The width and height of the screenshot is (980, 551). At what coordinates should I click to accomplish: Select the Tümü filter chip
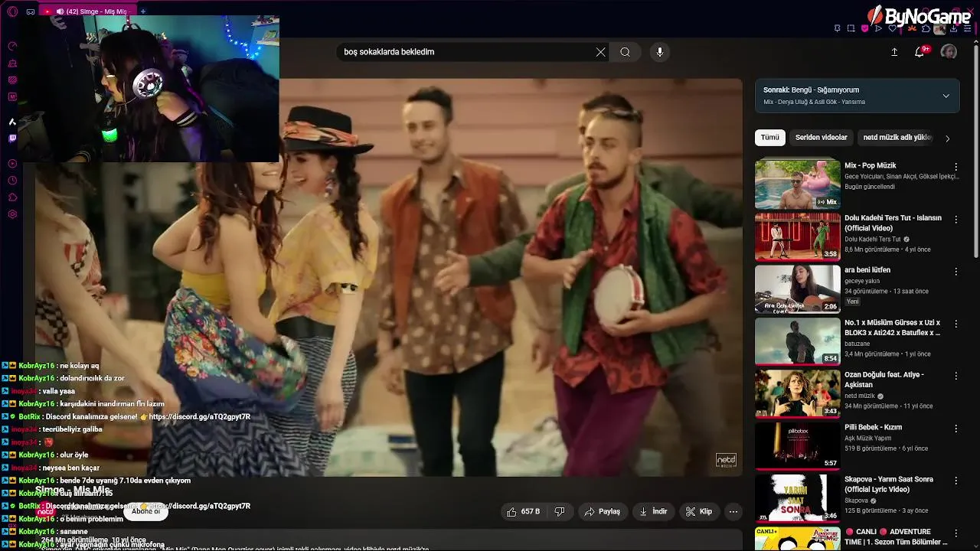click(769, 138)
